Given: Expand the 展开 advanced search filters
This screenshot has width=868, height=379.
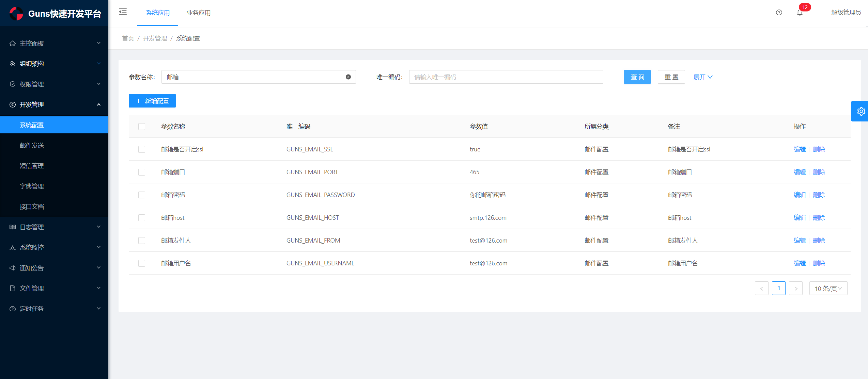Looking at the screenshot, I should coord(702,77).
